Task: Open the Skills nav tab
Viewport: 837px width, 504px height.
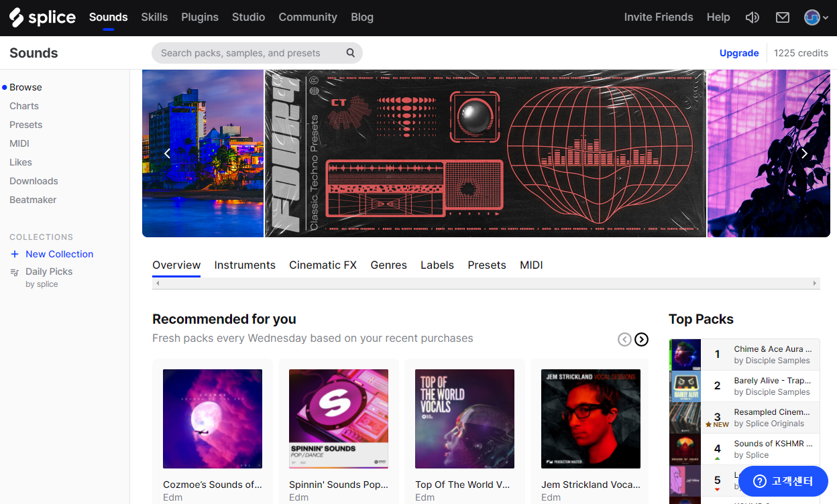Action: tap(154, 17)
